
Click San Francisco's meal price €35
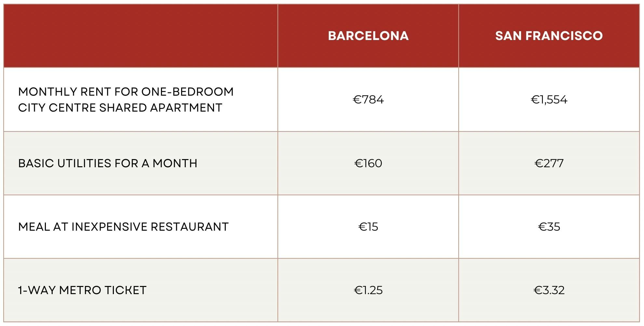(549, 227)
